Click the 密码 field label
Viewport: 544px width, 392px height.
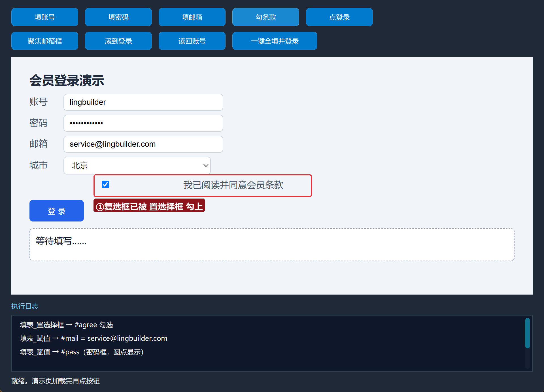[39, 123]
